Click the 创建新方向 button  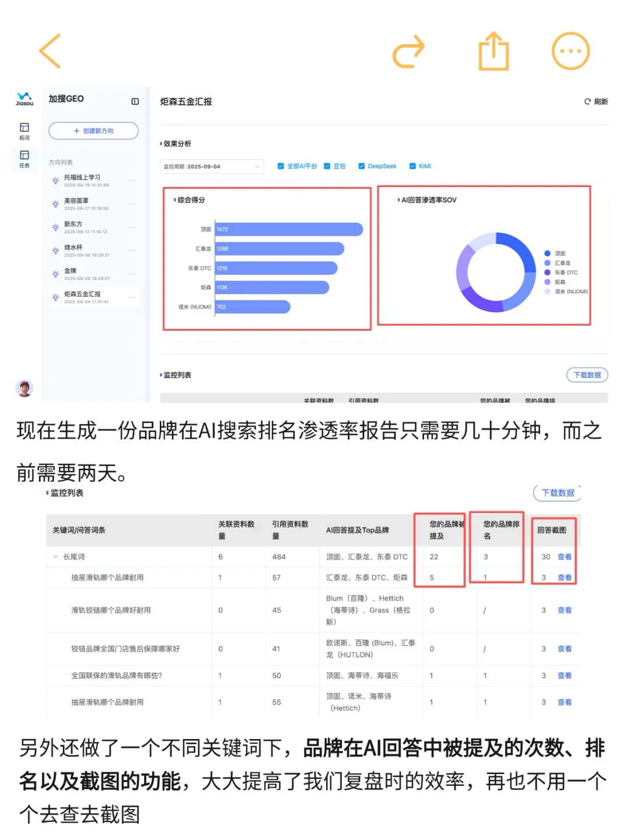93,131
